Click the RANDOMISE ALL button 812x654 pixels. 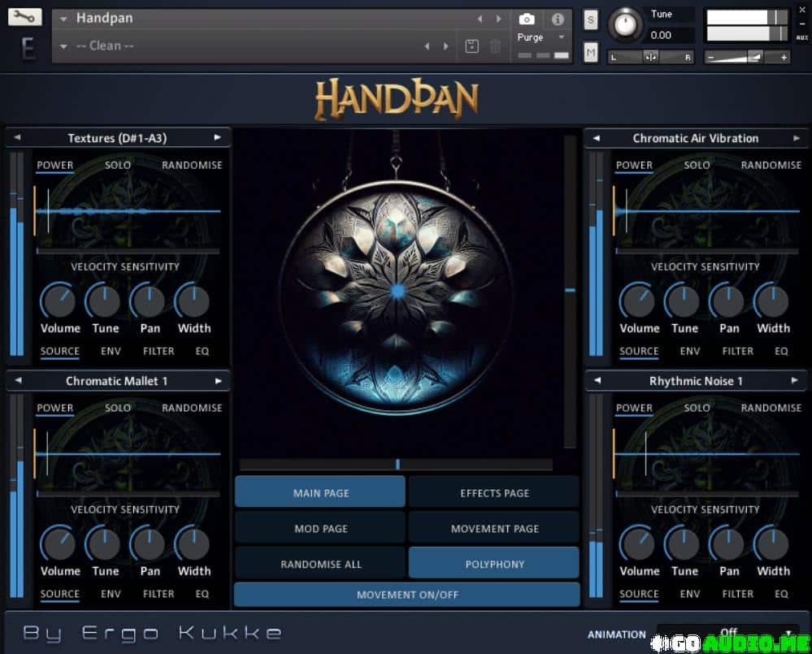tap(320, 564)
